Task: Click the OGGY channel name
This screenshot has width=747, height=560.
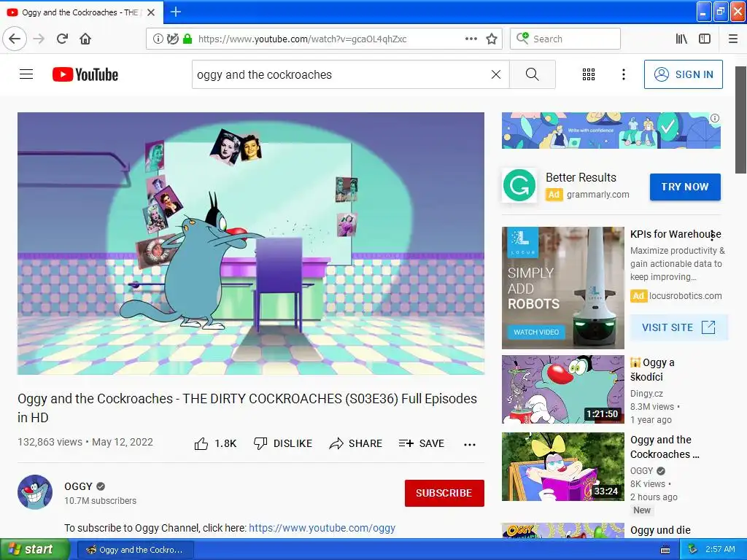Action: click(x=78, y=486)
